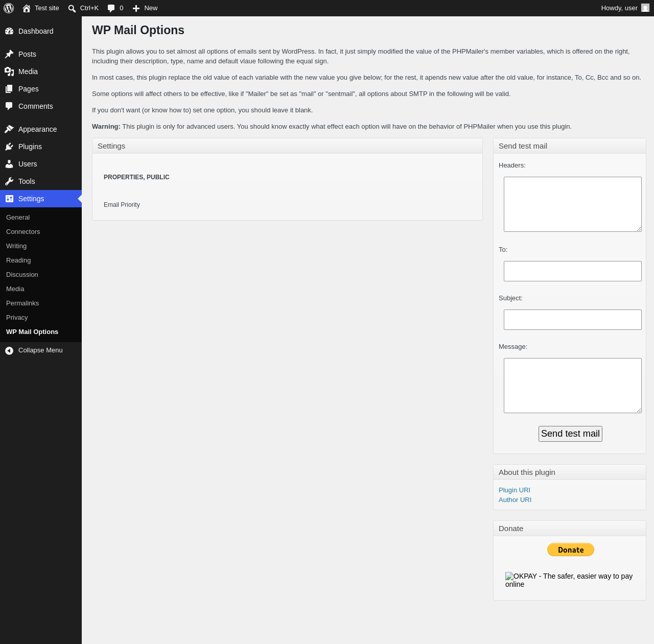Click the WordPress logo icon
Image resolution: width=654 pixels, height=644 pixels.
(9, 8)
